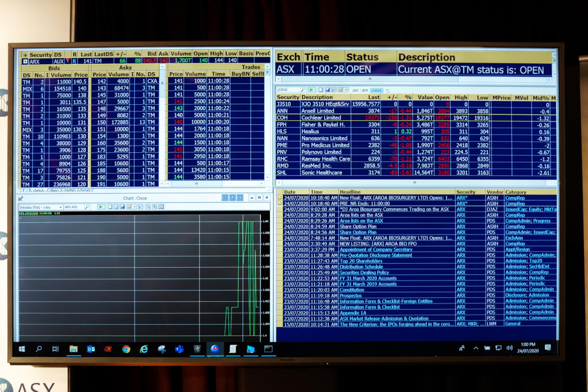This screenshot has height=392, width=588.
Task: Open the Distribution Schedule headline
Action: tap(361, 267)
